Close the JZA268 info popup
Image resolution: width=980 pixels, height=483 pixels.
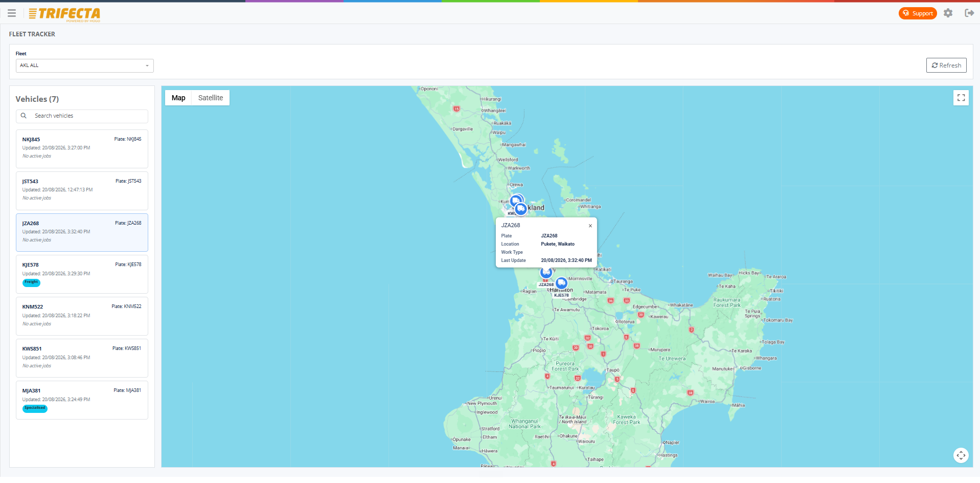click(x=590, y=226)
